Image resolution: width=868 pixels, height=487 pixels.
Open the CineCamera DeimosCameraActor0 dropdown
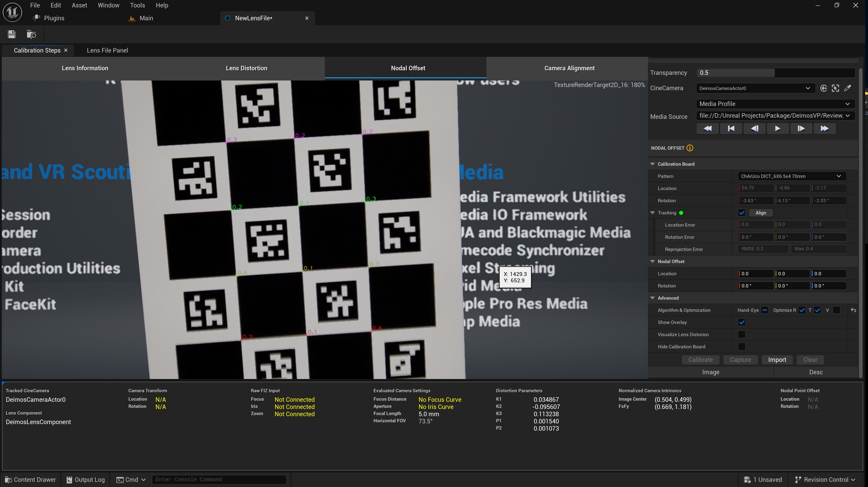point(755,88)
